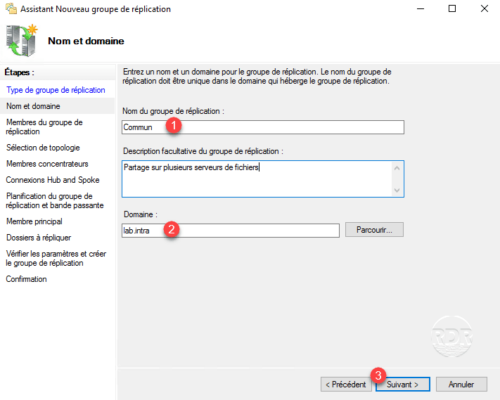Select the Dossiers à répliquer step
The width and height of the screenshot is (500, 400).
point(39,238)
